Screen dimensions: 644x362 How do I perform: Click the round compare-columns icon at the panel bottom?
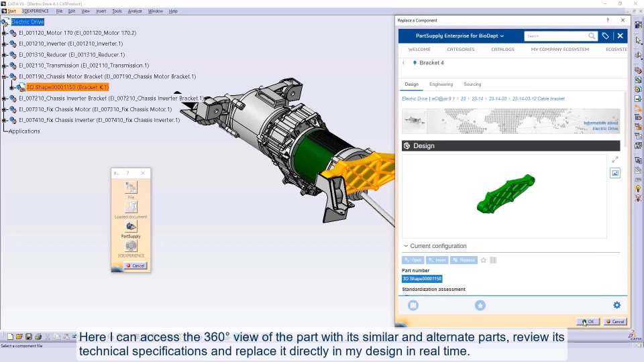pyautogui.click(x=413, y=306)
